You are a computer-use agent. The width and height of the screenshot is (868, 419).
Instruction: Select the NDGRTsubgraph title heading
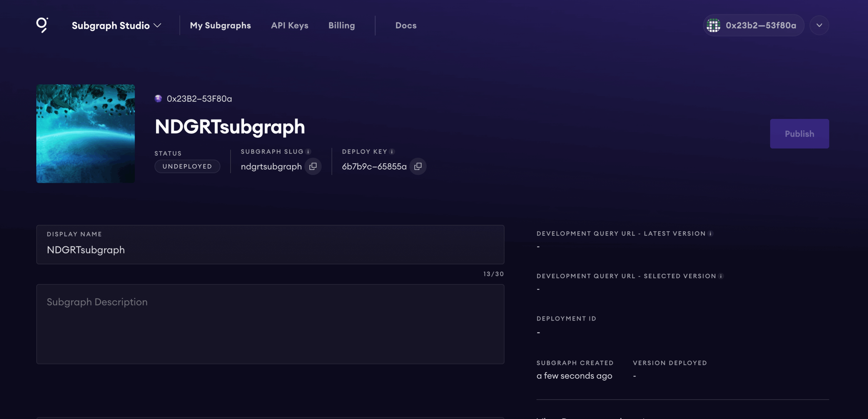tap(230, 127)
